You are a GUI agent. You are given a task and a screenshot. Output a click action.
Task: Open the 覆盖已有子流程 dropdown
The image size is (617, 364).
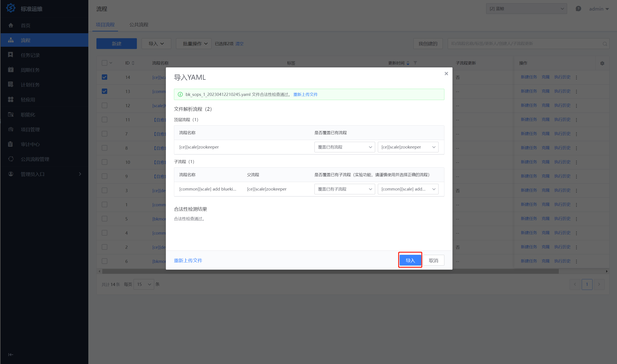coord(344,189)
